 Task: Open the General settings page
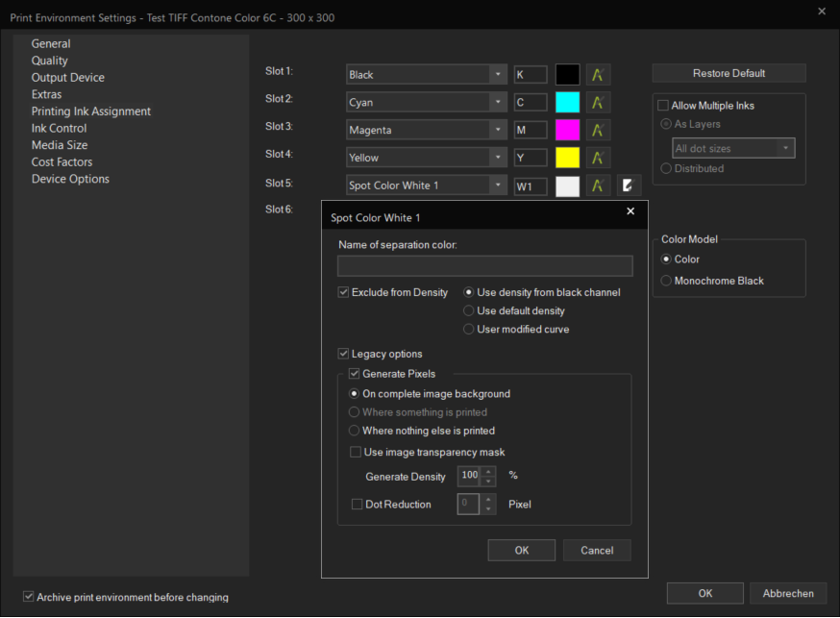click(51, 44)
